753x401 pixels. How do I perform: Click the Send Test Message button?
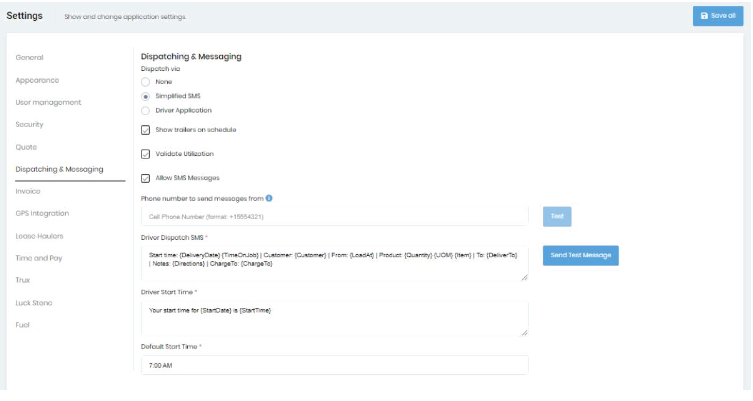[x=580, y=256]
